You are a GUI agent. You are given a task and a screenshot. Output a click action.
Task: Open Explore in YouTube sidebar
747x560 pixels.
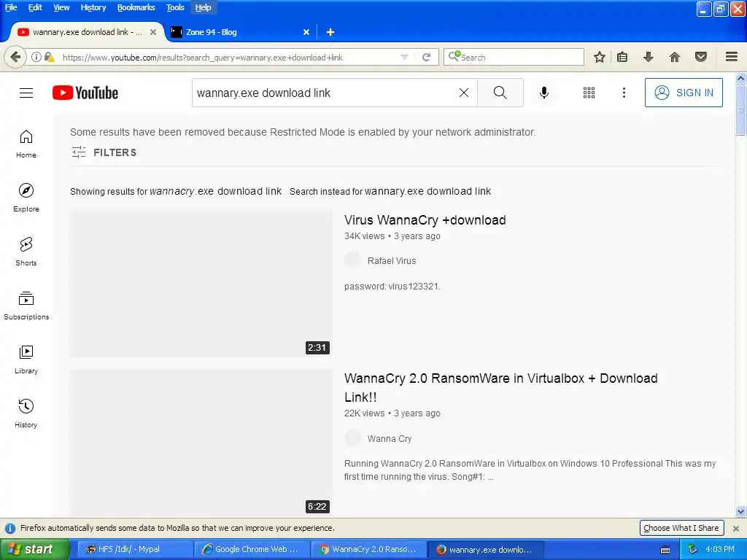pos(26,198)
